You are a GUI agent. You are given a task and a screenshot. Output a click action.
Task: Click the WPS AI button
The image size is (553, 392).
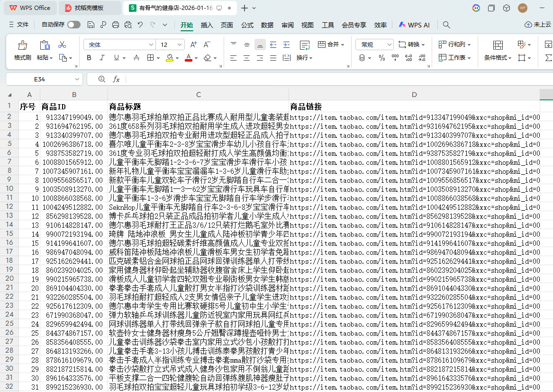(x=414, y=25)
